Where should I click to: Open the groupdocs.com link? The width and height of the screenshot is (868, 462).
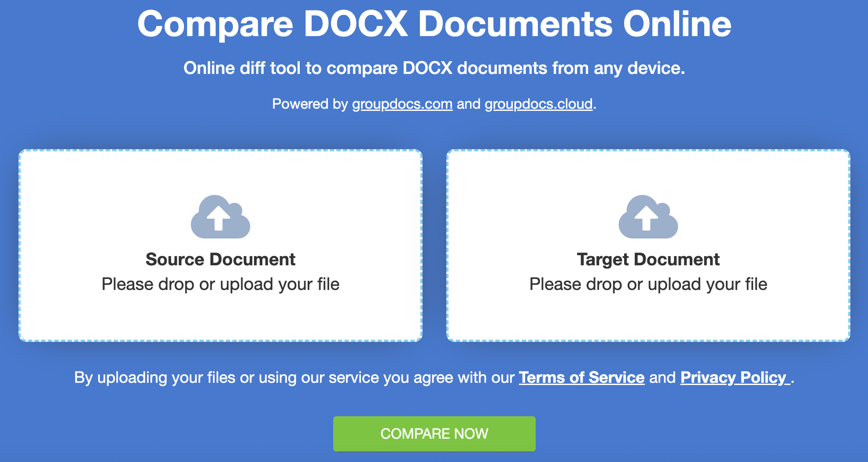coord(402,104)
